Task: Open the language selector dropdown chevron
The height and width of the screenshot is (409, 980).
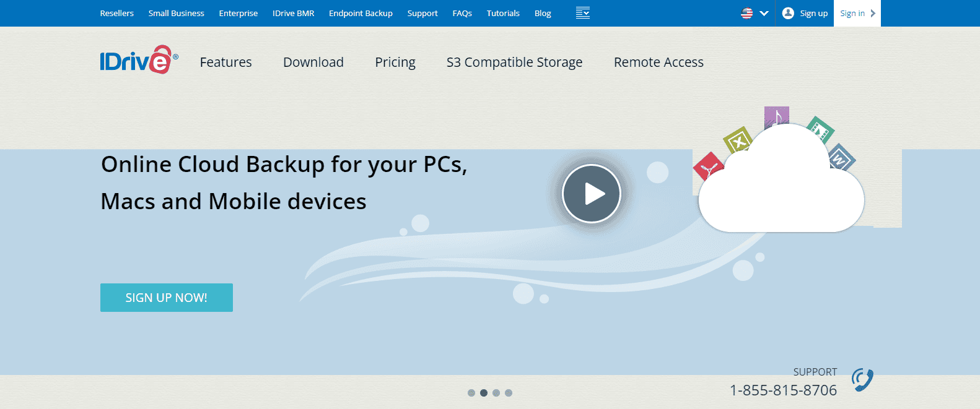Action: click(764, 13)
